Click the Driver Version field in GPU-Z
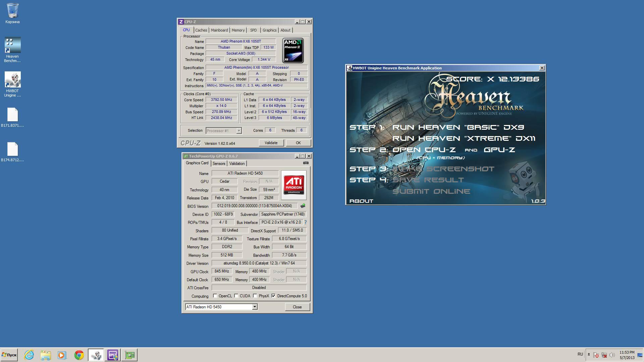 [259, 263]
